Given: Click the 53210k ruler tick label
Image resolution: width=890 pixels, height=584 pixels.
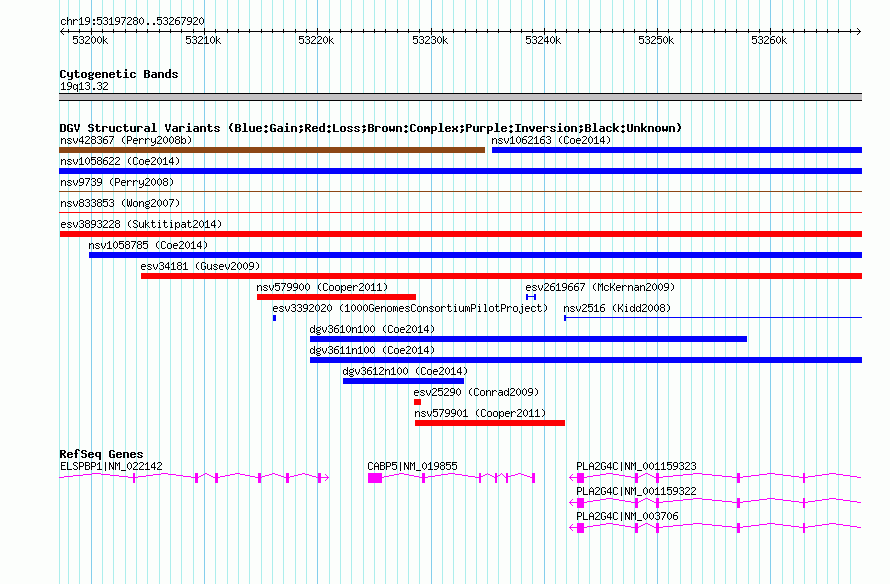Looking at the screenshot, I should click(x=203, y=40).
